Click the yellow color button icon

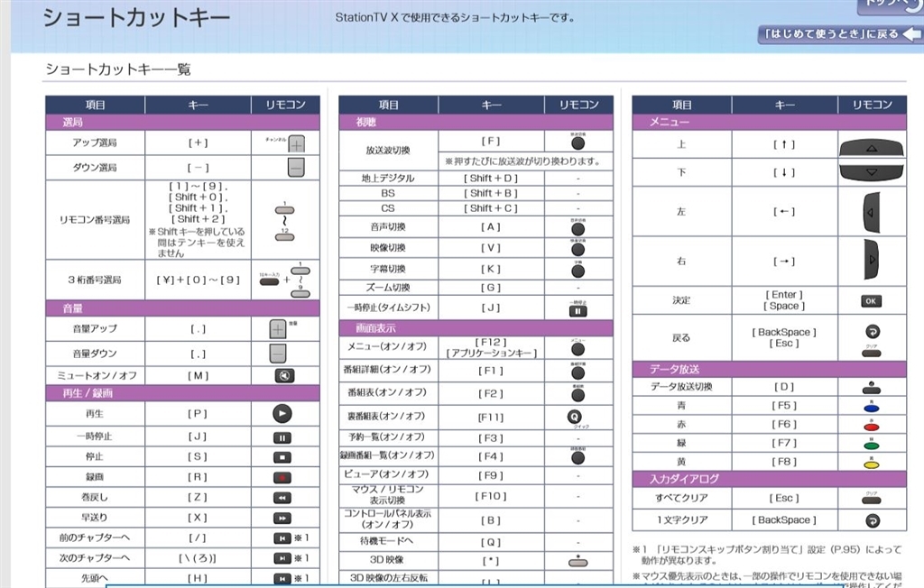[872, 464]
